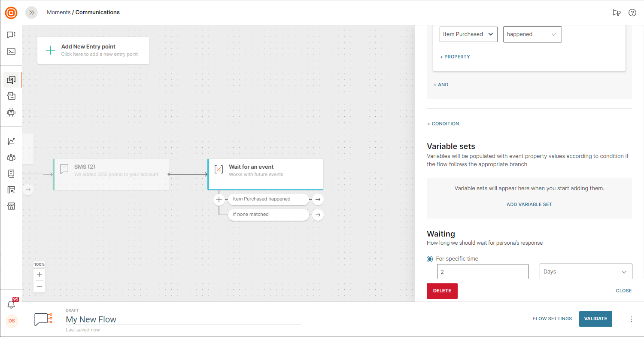The height and width of the screenshot is (337, 644).
Task: Zoom in on the flow canvas
Action: [x=39, y=275]
